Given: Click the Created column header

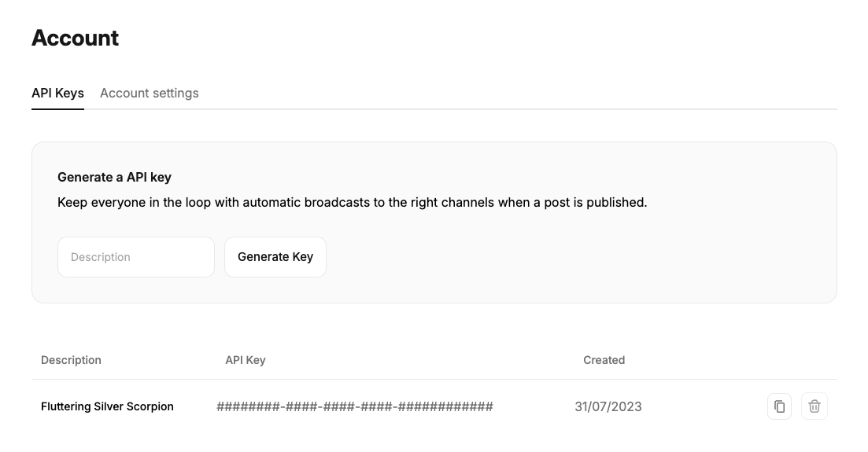Looking at the screenshot, I should click(x=604, y=360).
